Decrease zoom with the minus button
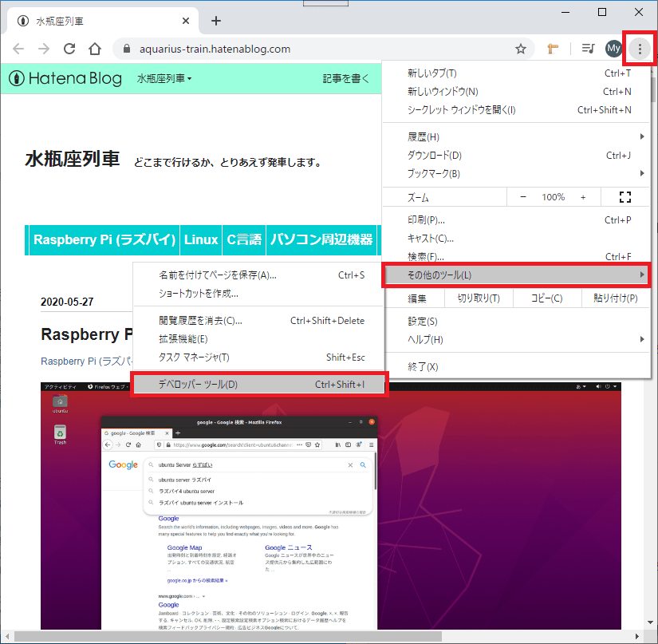Image resolution: width=658 pixels, height=644 pixels. coord(523,197)
